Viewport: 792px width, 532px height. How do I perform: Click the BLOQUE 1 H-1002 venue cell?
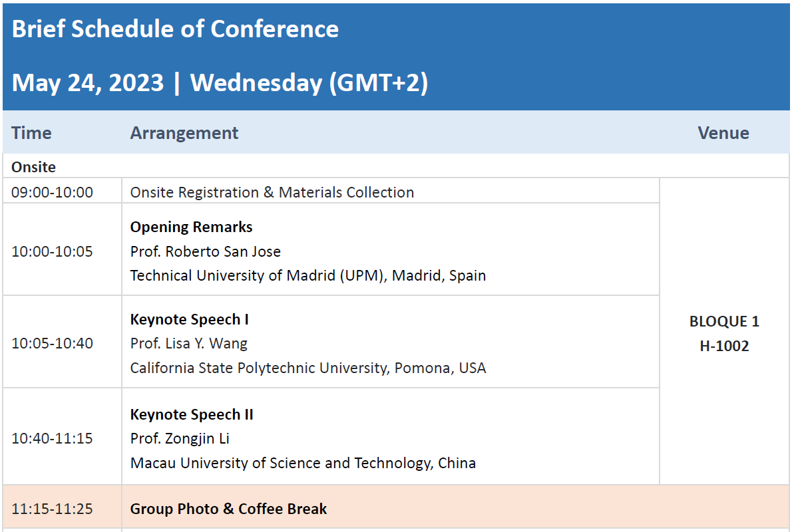click(x=724, y=332)
